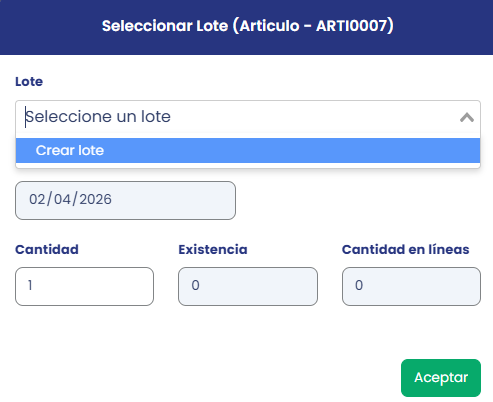Click the Existencia label text
The height and width of the screenshot is (402, 493).
pyautogui.click(x=213, y=249)
